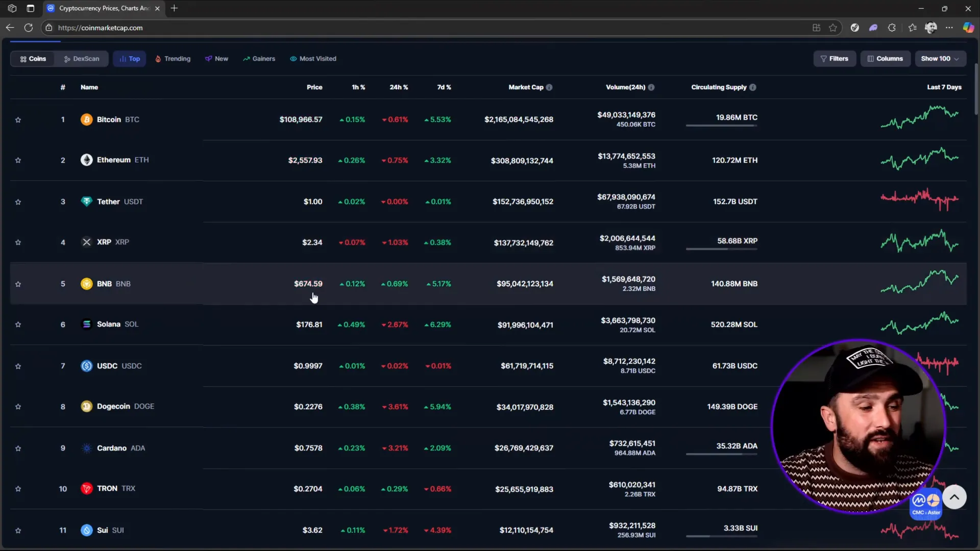Open the browser settings ellipsis menu
Image resolution: width=980 pixels, height=551 pixels.
[949, 28]
